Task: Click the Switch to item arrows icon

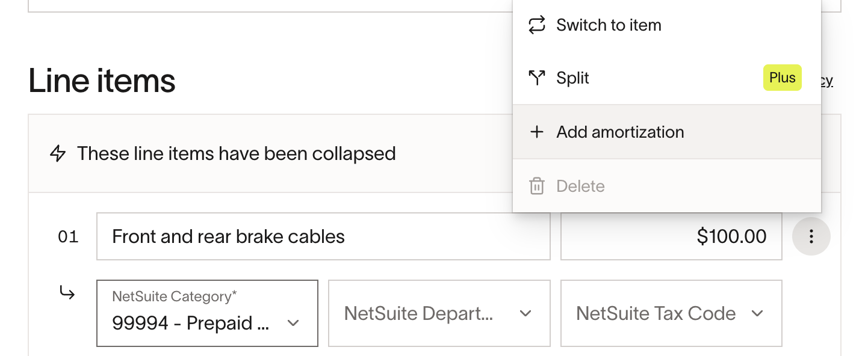Action: tap(536, 25)
